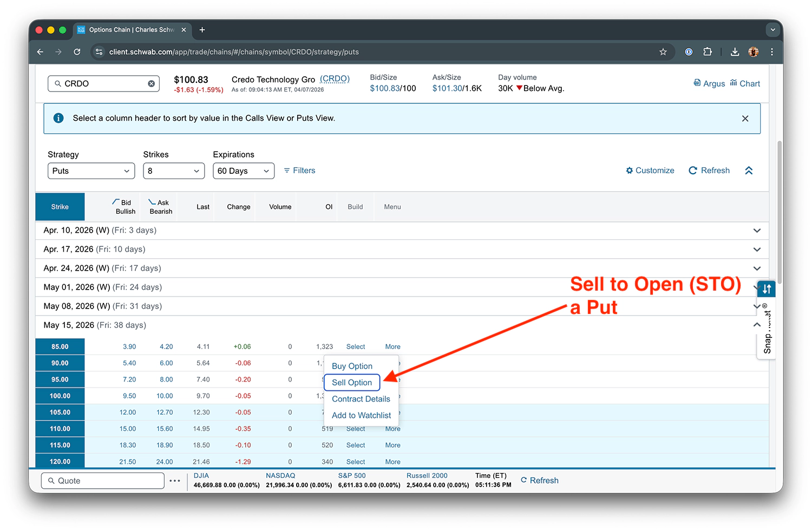Choose Sell Option from the menu
Viewport: 812px width, 531px height.
point(352,383)
